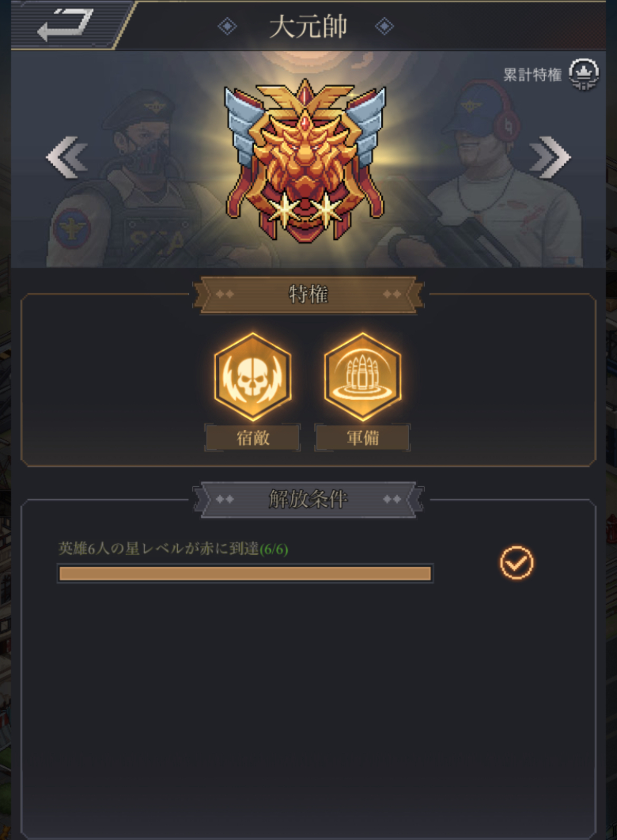Click the 解放条件 section header banner
617x840 pixels.
[308, 499]
